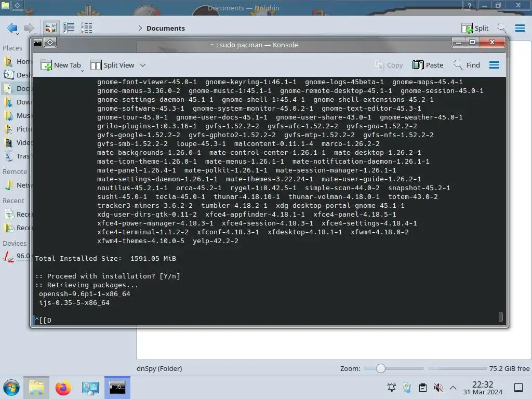Viewport: 532px width, 399px height.
Task: Open Dolphin file manager from taskbar
Action: pos(36,388)
